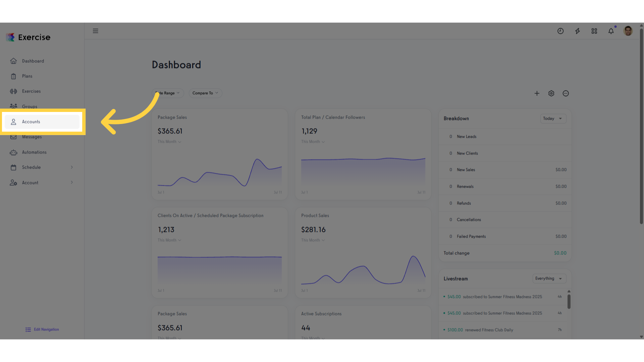This screenshot has height=362, width=644.
Task: Open the Livestream Everything dropdown
Action: tap(549, 279)
